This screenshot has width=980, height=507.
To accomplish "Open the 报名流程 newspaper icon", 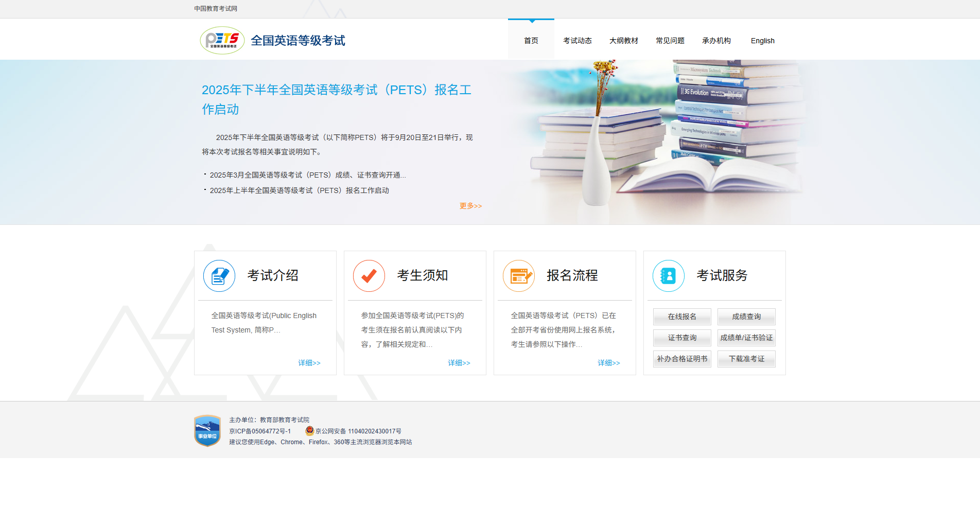I will (518, 276).
